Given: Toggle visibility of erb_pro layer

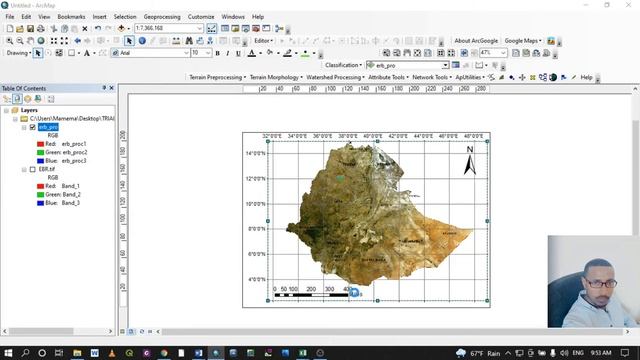Looking at the screenshot, I should coord(33,127).
